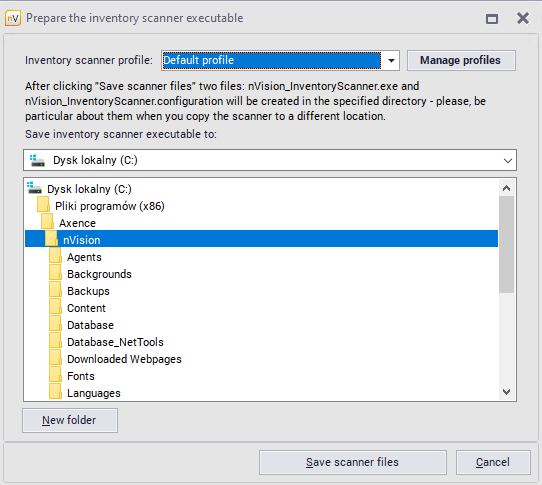
Task: Select the Backgrounds folder icon
Action: [x=55, y=274]
